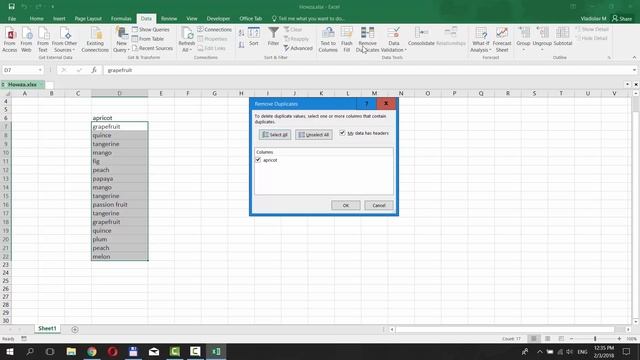This screenshot has width=640, height=360.
Task: Click Recent Sources
Action: [152, 48]
